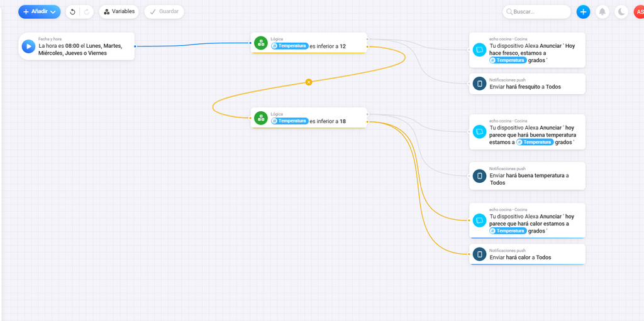This screenshot has height=321, width=644.
Task: Click Temperatura tag in 'inferior a 18' card
Action: tap(289, 121)
